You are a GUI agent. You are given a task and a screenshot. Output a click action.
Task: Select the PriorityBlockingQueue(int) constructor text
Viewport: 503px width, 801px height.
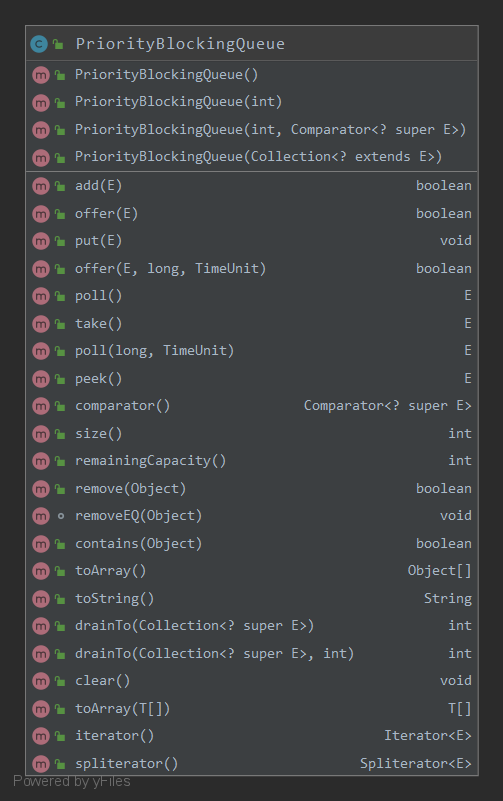click(178, 102)
